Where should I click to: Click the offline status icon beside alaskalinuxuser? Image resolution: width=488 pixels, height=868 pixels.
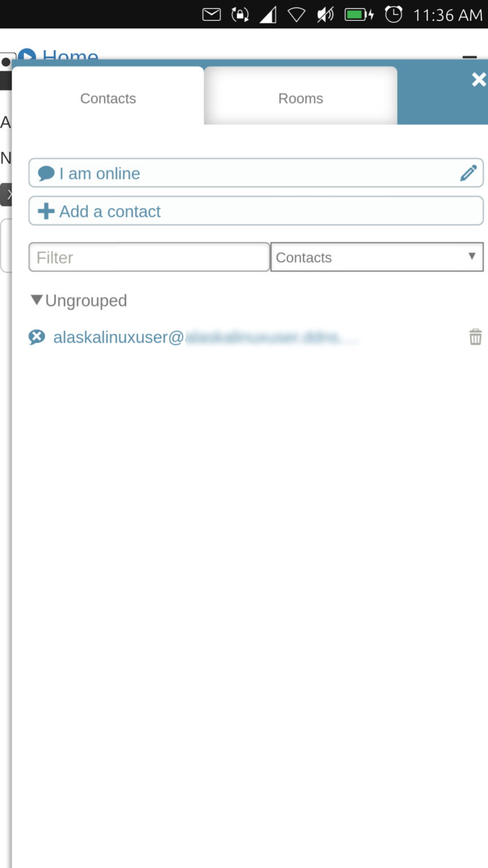[37, 337]
